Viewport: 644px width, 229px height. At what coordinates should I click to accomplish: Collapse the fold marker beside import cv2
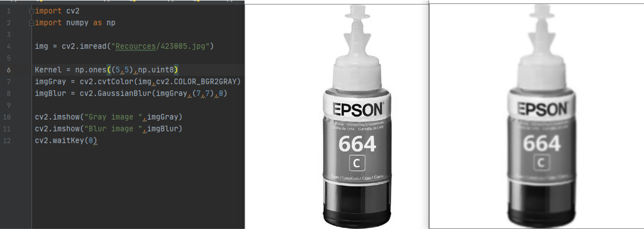tap(32, 11)
